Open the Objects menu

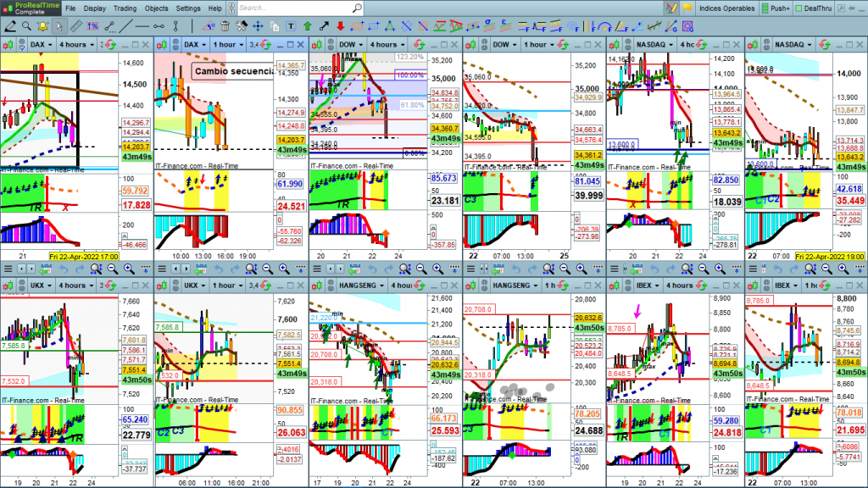(x=156, y=8)
